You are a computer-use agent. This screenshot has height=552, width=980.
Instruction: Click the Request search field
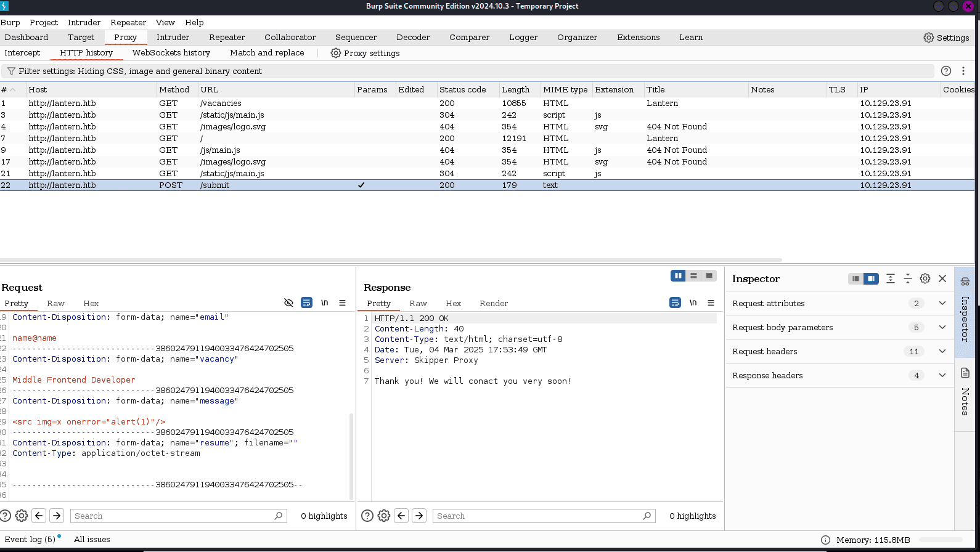pyautogui.click(x=179, y=516)
